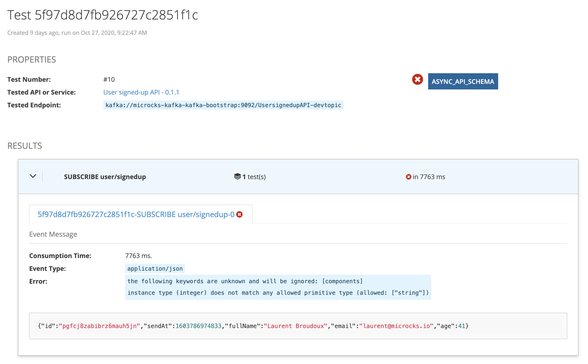Click the instance type integer error line
This screenshot has width=588, height=364.
tap(278, 293)
